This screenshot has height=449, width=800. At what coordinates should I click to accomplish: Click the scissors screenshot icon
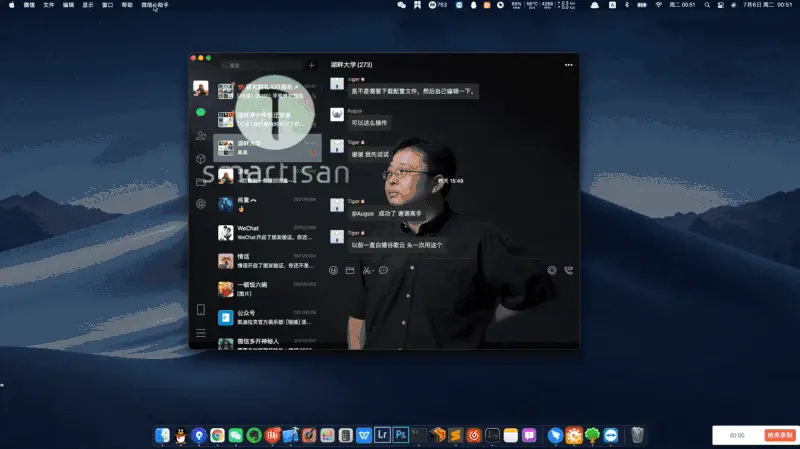coord(367,270)
